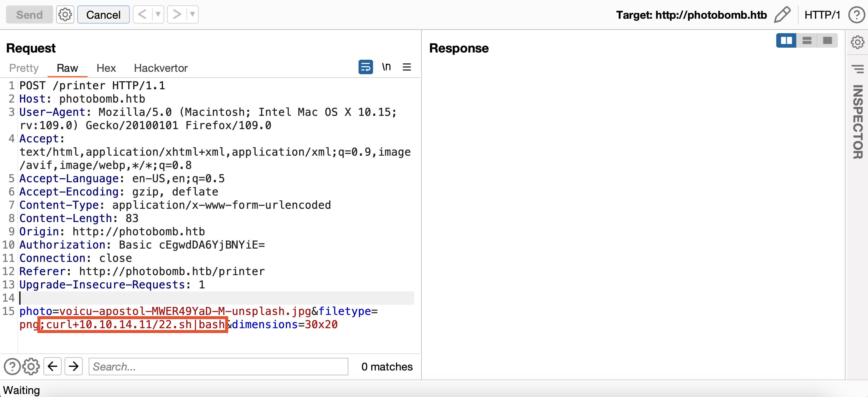
Task: Click the Content-Type header line
Action: click(x=175, y=205)
